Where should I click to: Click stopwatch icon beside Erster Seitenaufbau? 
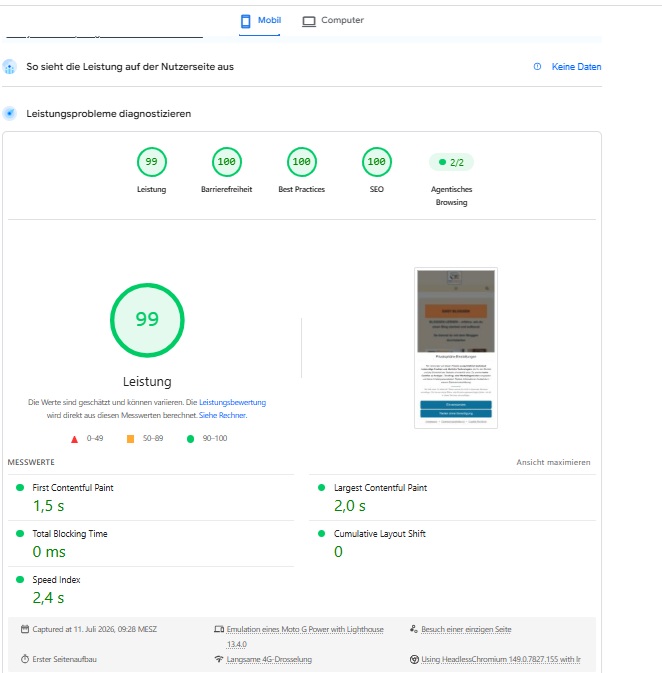pyautogui.click(x=25, y=659)
